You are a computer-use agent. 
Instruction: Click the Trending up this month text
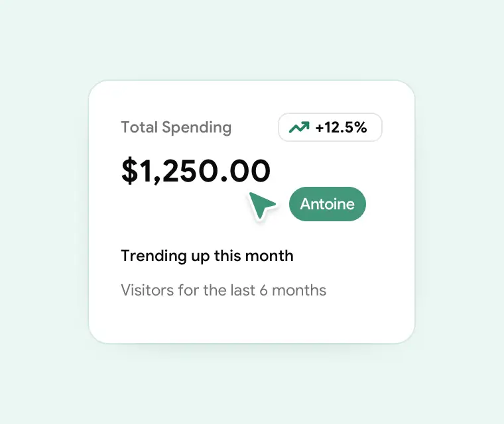point(207,256)
